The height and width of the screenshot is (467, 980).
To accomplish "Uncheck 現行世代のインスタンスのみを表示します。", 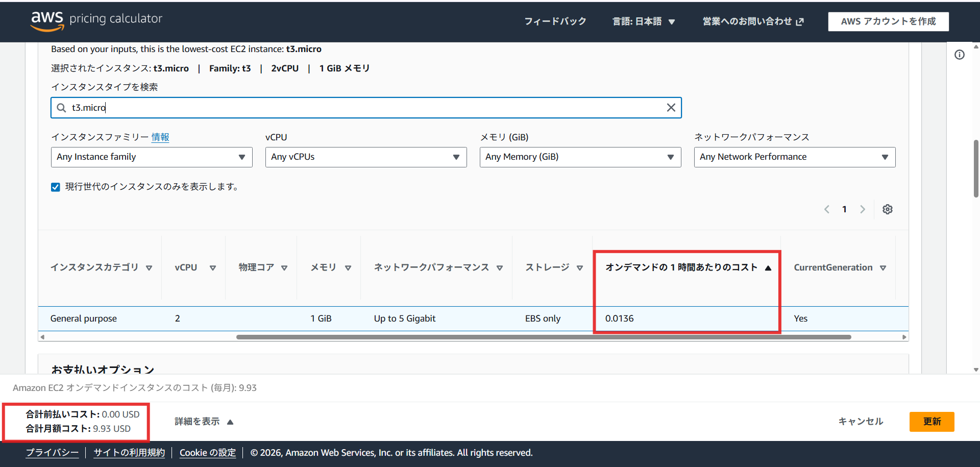I will coord(55,187).
